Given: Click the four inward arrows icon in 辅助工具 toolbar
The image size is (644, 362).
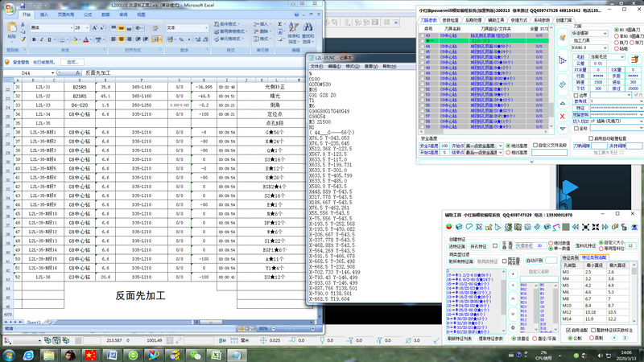Looking at the screenshot, I should 596,227.
